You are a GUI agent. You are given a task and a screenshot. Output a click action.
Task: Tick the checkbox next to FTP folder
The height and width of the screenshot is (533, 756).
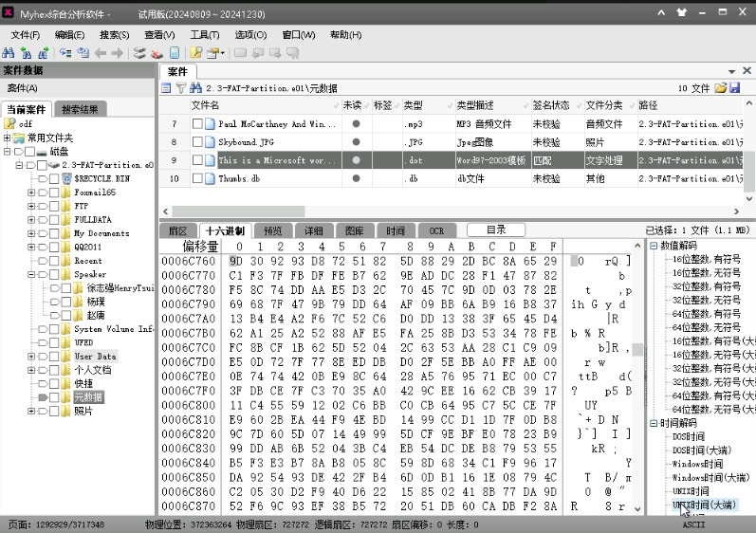click(54, 206)
